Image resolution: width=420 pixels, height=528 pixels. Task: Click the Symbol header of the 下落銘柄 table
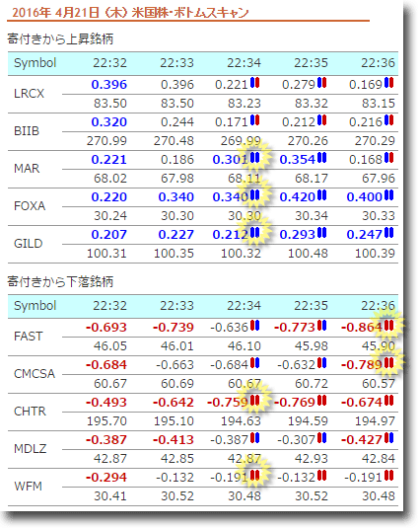pos(35,306)
